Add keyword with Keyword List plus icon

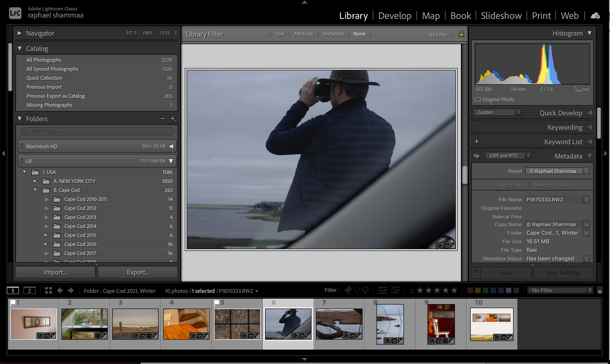click(x=477, y=141)
